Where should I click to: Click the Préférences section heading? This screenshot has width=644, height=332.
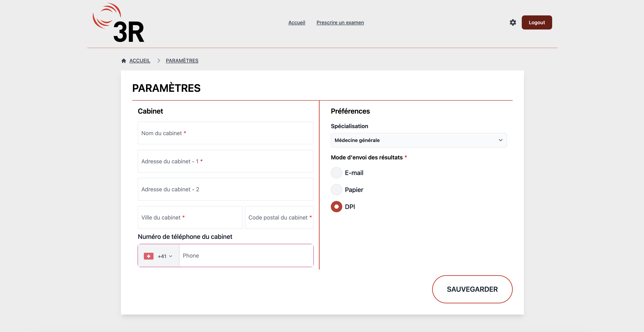(x=350, y=111)
